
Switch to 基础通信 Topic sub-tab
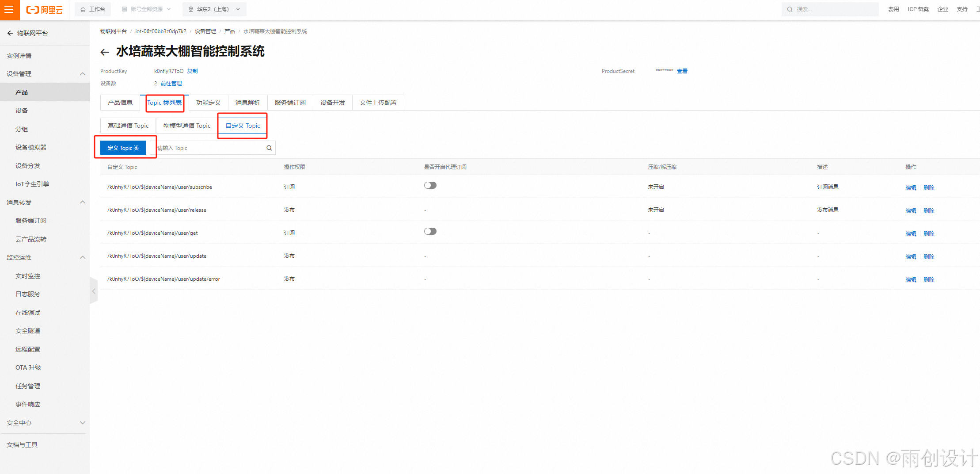click(x=128, y=126)
